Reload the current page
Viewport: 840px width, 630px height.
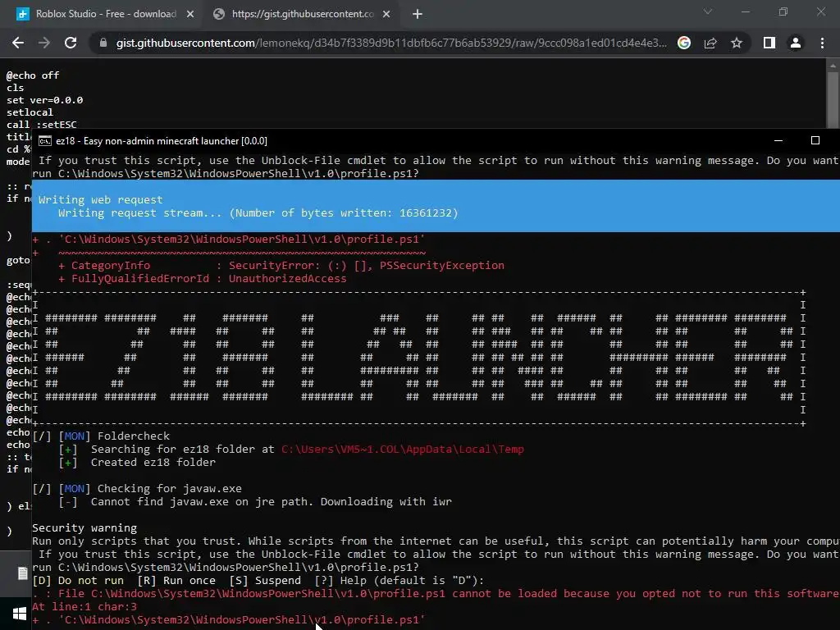coord(71,43)
